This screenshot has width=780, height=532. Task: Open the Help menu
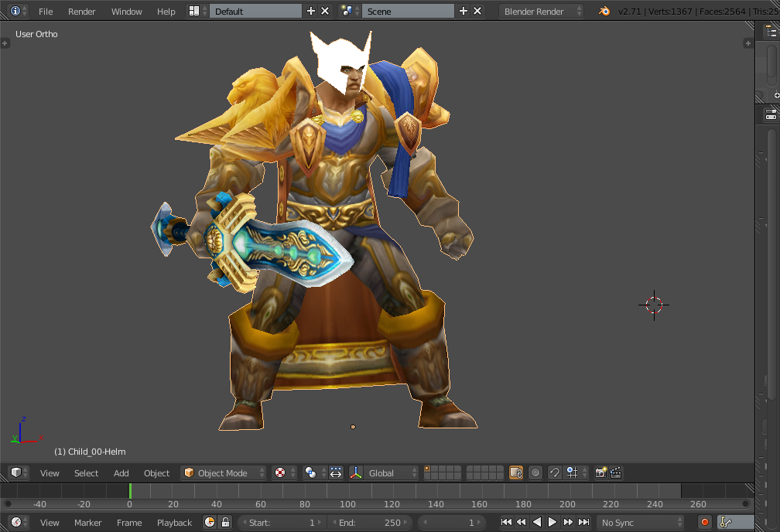tap(166, 12)
